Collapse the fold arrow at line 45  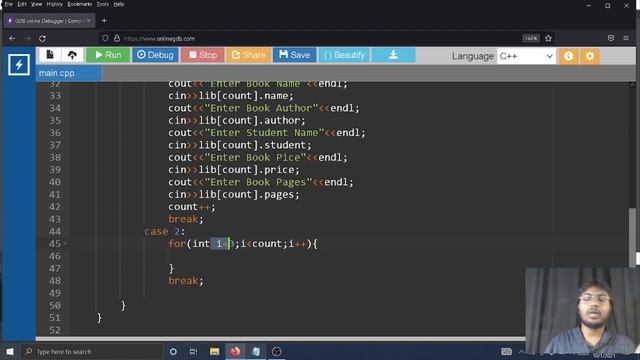point(65,244)
